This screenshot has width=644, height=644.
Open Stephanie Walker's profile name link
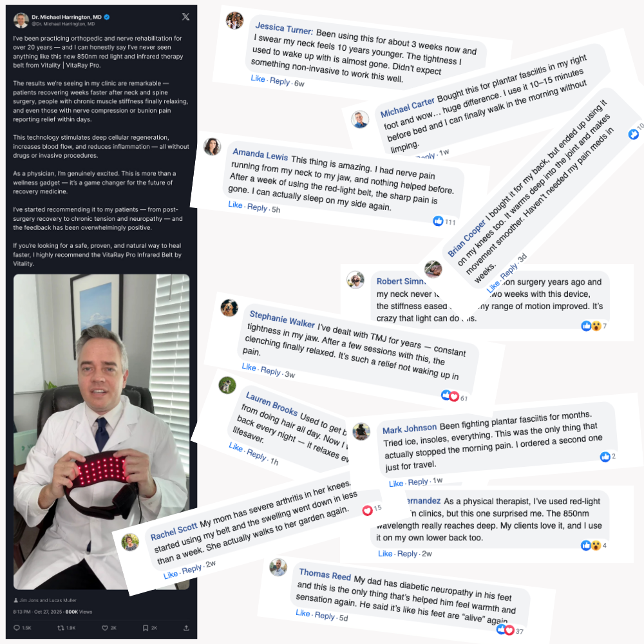tap(282, 319)
